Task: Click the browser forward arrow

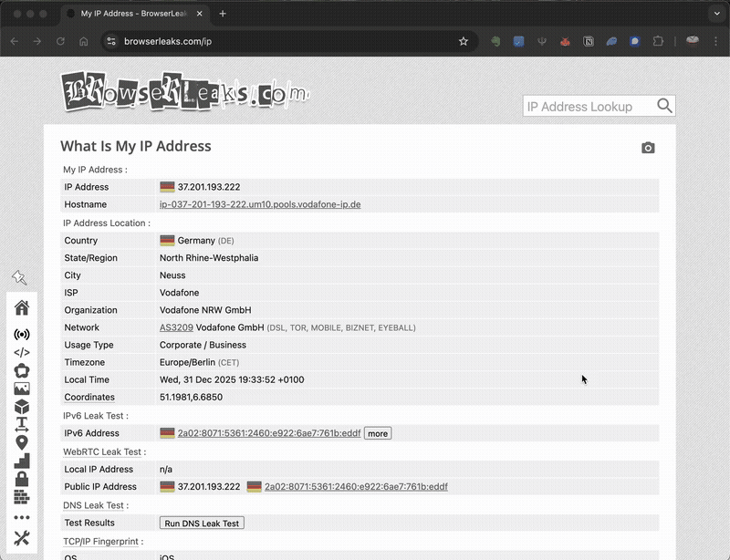Action: point(37,41)
